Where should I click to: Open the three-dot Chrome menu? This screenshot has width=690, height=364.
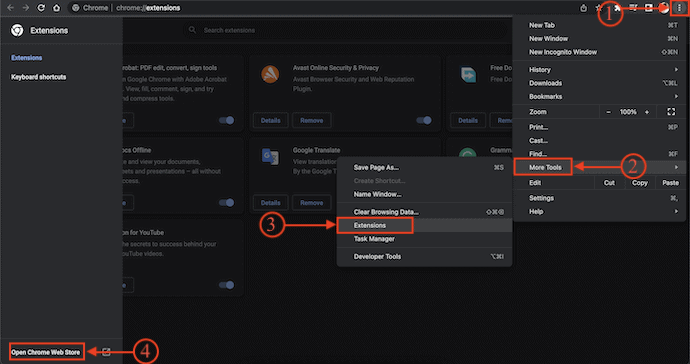pyautogui.click(x=679, y=8)
